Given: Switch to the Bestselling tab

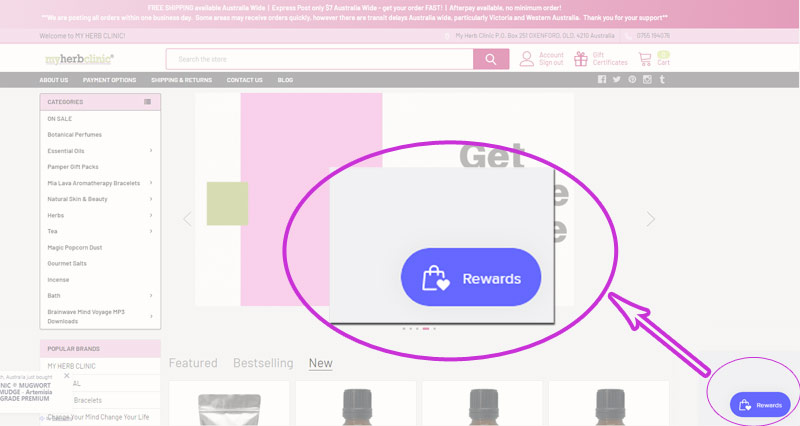Looking at the screenshot, I should (x=263, y=363).
